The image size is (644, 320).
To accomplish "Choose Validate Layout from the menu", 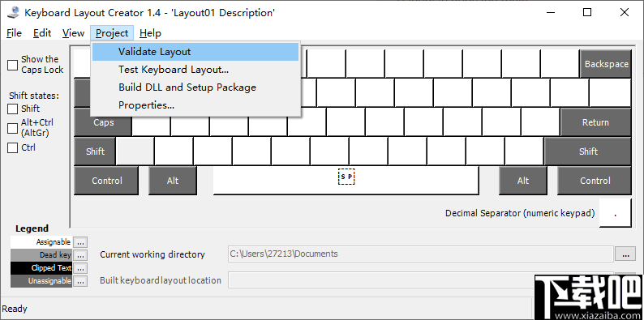I will coord(195,52).
